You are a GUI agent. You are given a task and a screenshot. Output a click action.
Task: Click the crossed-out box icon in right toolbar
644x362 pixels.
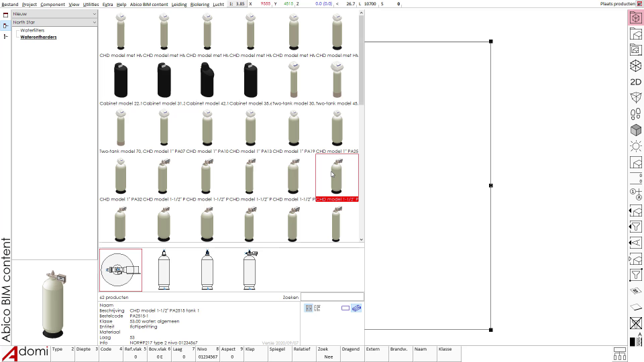[635, 323]
